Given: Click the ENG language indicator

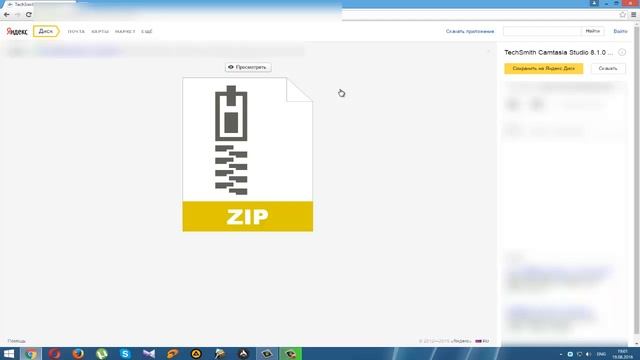Looking at the screenshot, I should point(601,354).
